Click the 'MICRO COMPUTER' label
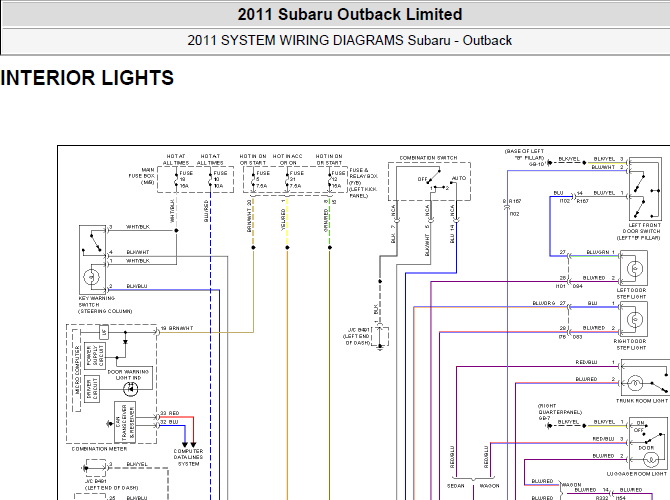This screenshot has width=670, height=500. (x=77, y=370)
